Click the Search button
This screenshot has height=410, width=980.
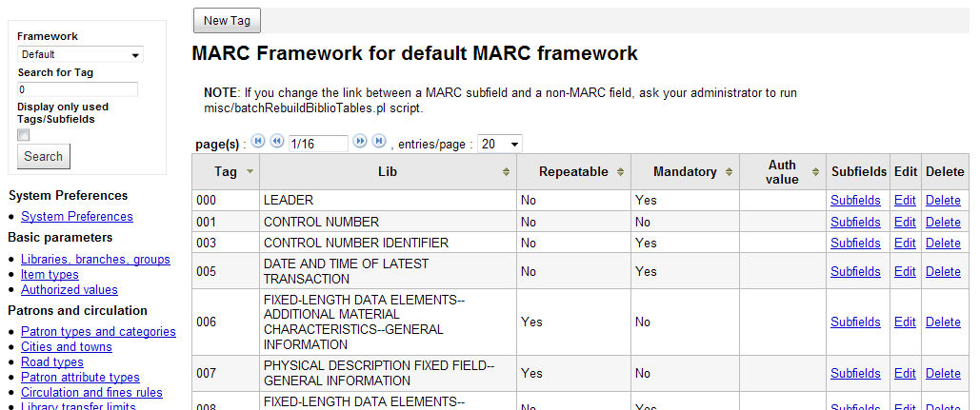pyautogui.click(x=44, y=157)
